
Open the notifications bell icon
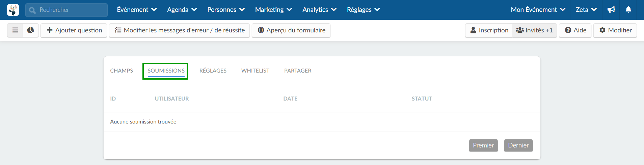click(628, 10)
